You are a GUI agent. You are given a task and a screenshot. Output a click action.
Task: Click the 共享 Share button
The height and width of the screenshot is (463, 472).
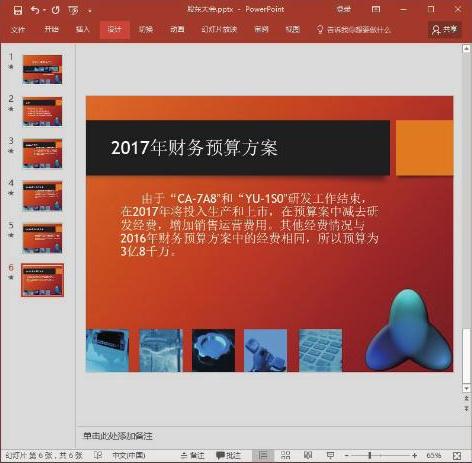pyautogui.click(x=445, y=30)
